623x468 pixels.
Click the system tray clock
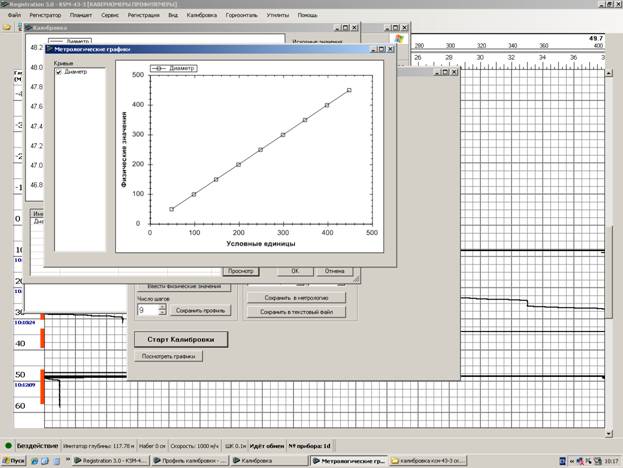611,461
